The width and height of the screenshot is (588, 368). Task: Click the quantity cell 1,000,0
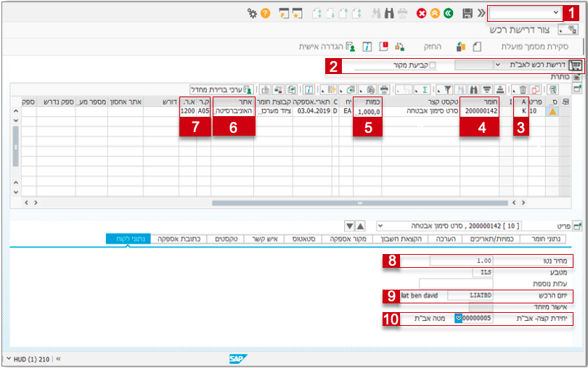click(x=367, y=111)
